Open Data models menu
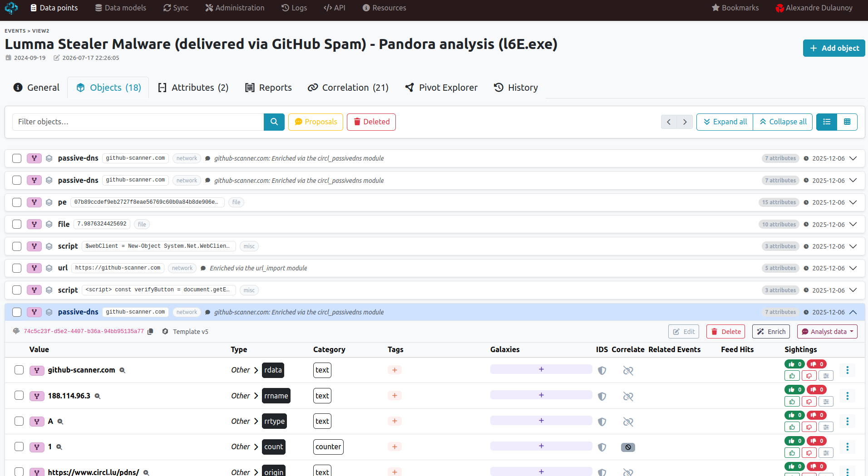Image resolution: width=868 pixels, height=476 pixels. pos(120,8)
